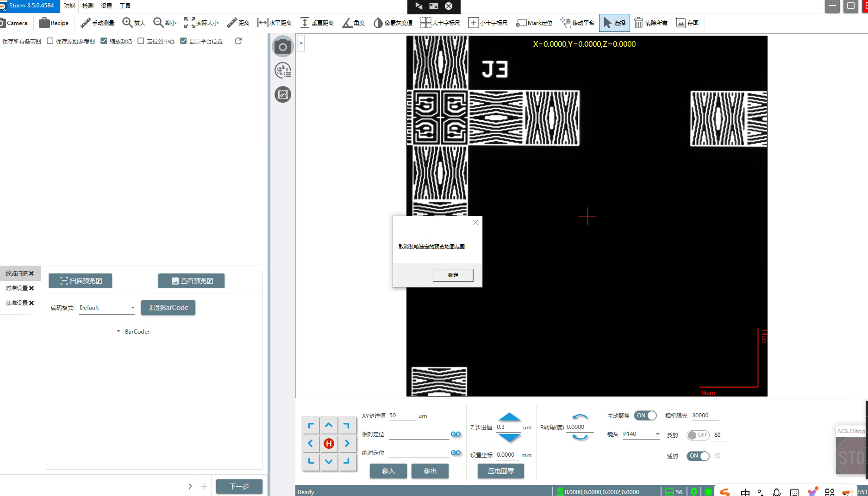Open the 检测 menu
The width and height of the screenshot is (868, 496).
click(x=87, y=6)
